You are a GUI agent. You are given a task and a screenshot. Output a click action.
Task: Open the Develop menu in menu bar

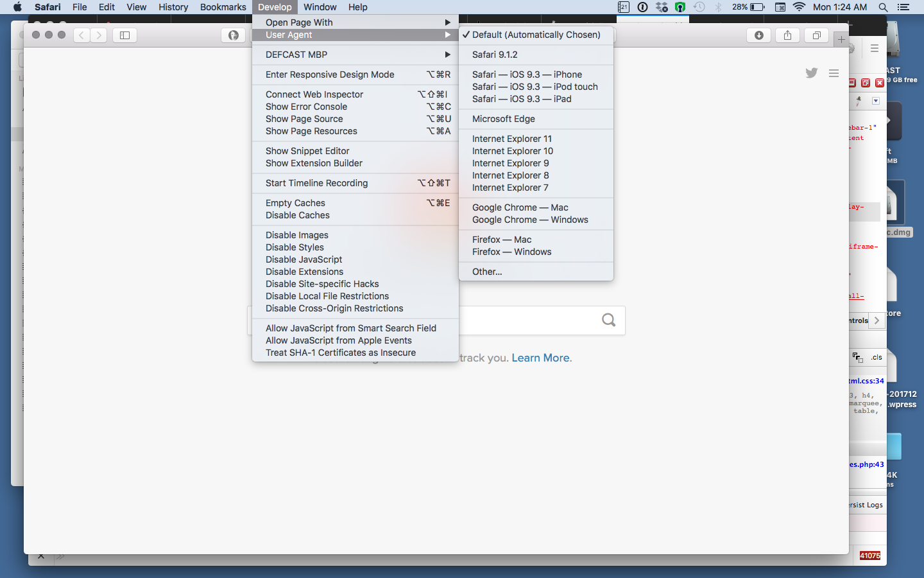275,7
